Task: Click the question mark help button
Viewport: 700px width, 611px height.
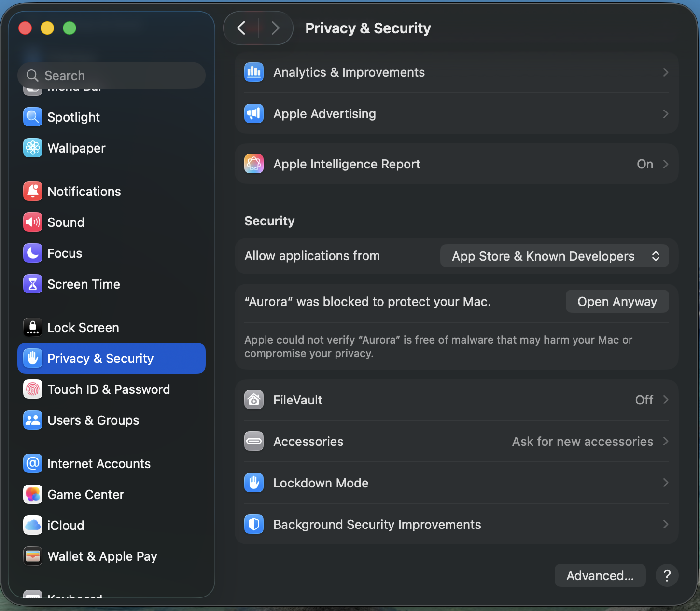Action: point(667,575)
